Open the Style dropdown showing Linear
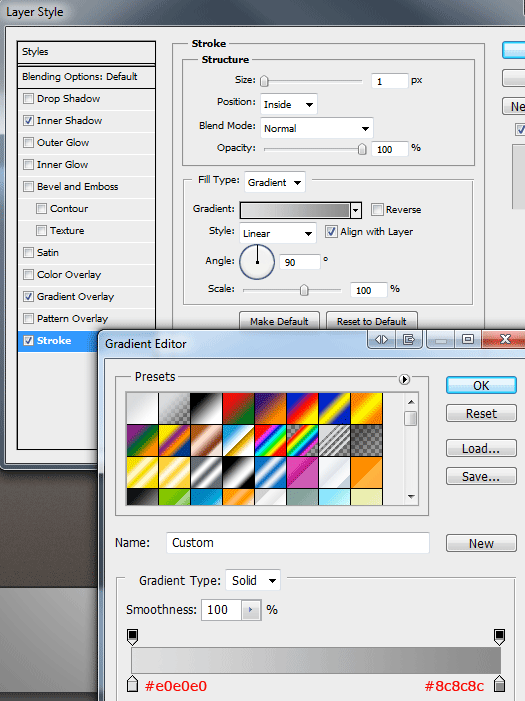Image resolution: width=525 pixels, height=701 pixels. tap(278, 233)
